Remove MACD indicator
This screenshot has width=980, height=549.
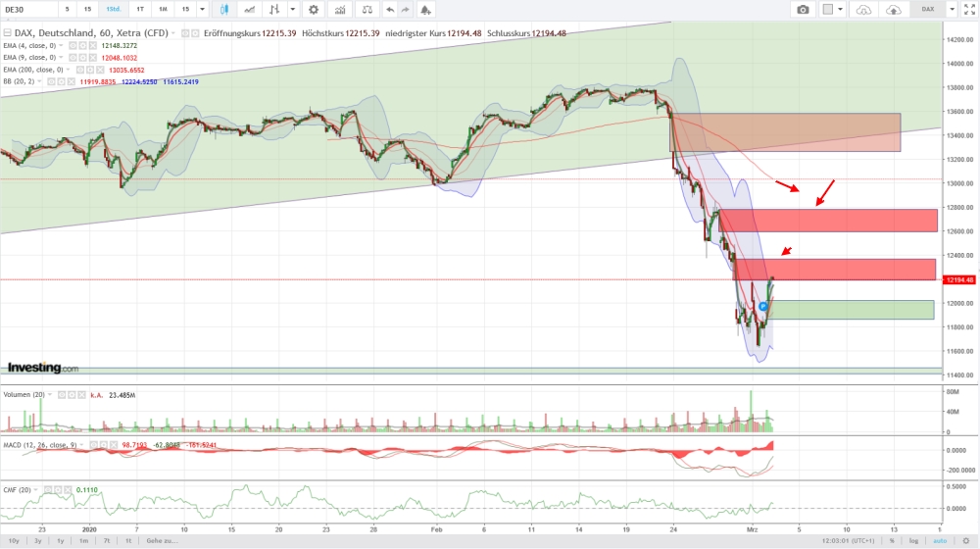click(113, 445)
